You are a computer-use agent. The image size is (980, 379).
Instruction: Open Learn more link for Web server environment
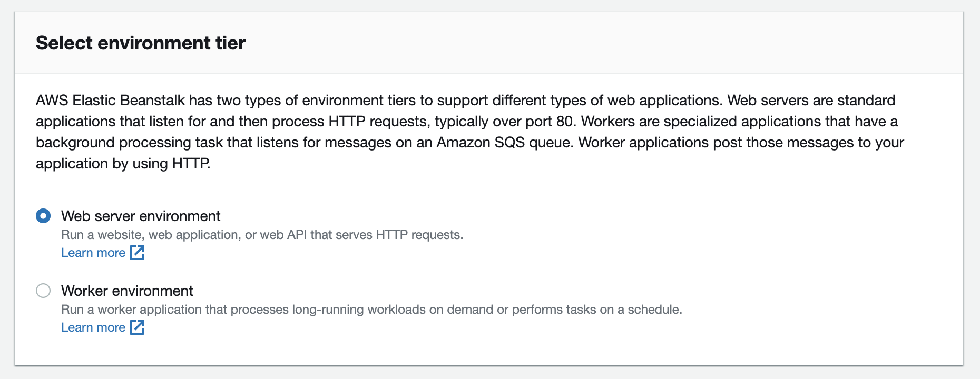click(93, 253)
